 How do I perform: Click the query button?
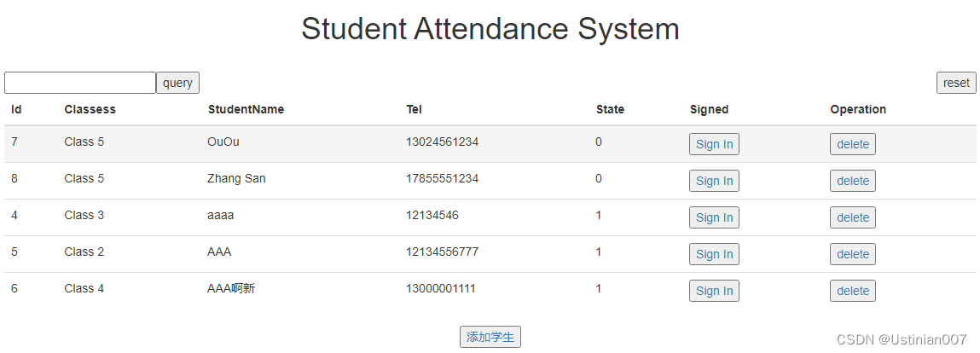click(177, 83)
